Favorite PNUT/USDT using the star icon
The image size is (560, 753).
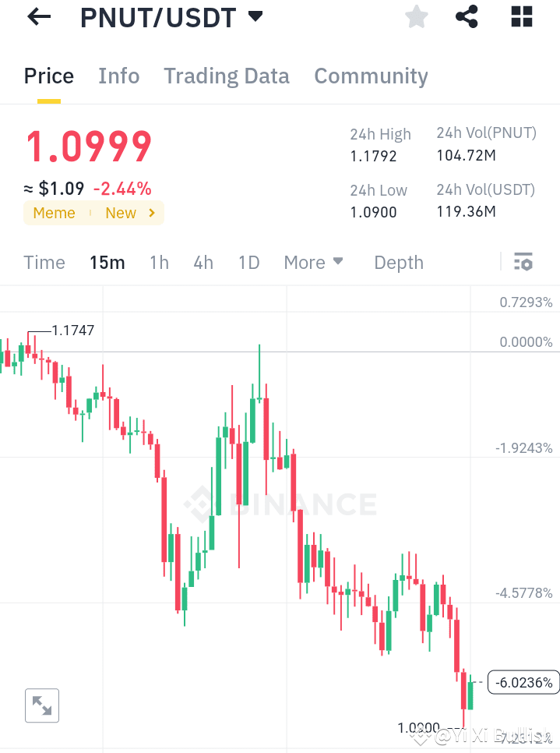(416, 16)
